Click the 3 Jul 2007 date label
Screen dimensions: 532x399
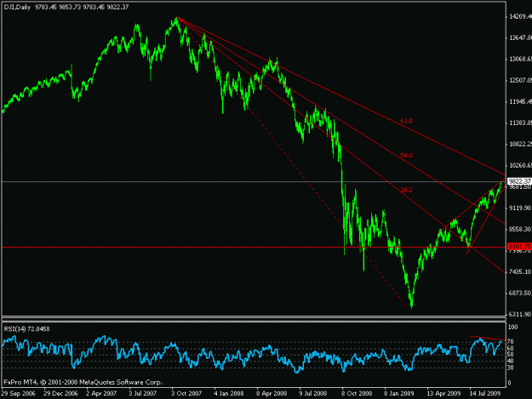(143, 394)
